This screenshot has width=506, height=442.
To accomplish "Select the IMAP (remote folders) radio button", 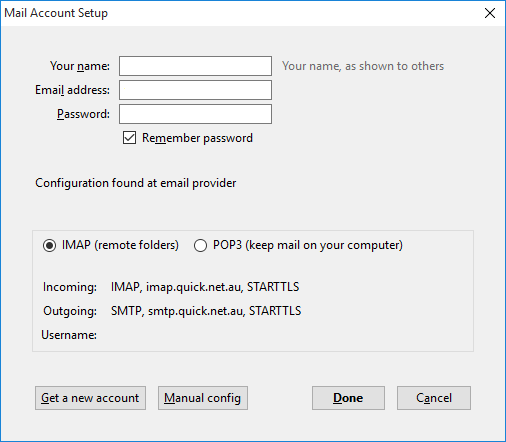I will click(49, 246).
